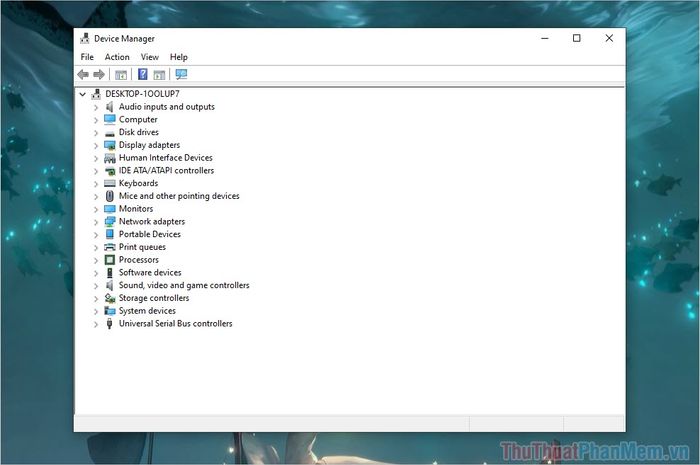Select the Processors label

[x=138, y=260]
